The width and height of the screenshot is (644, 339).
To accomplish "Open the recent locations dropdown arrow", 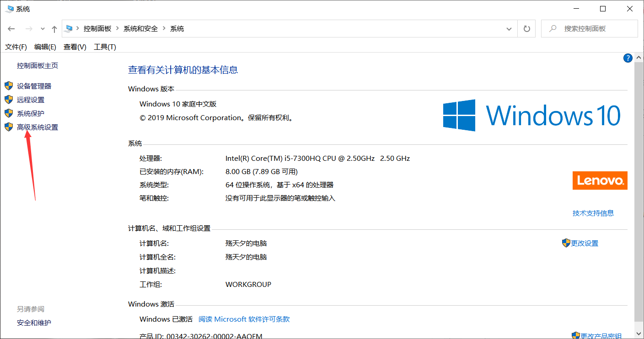I will [x=43, y=29].
